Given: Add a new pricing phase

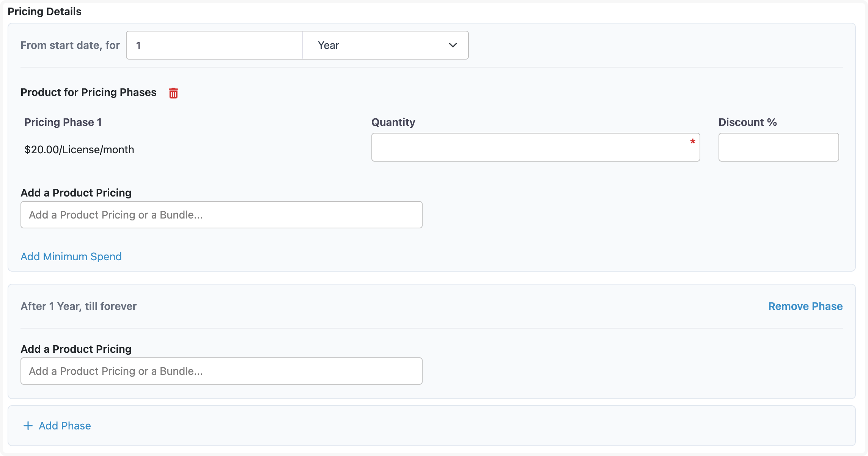Looking at the screenshot, I should point(64,426).
